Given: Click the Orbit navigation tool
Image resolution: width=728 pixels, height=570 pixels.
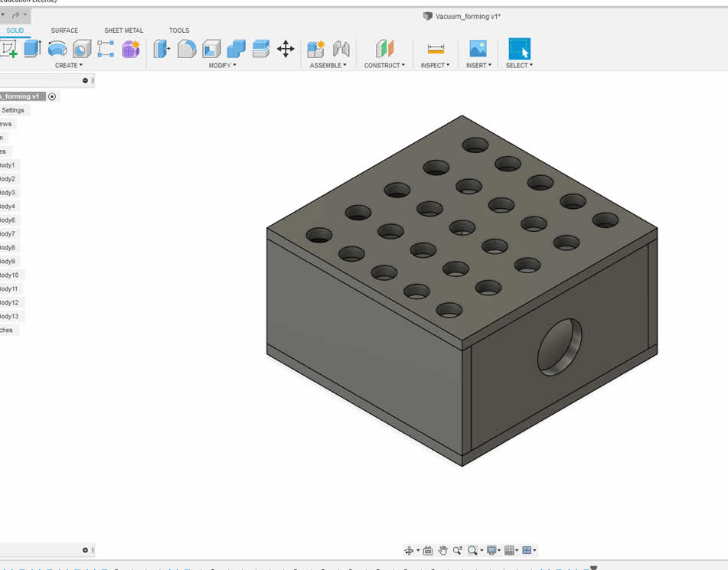Looking at the screenshot, I should tap(409, 551).
